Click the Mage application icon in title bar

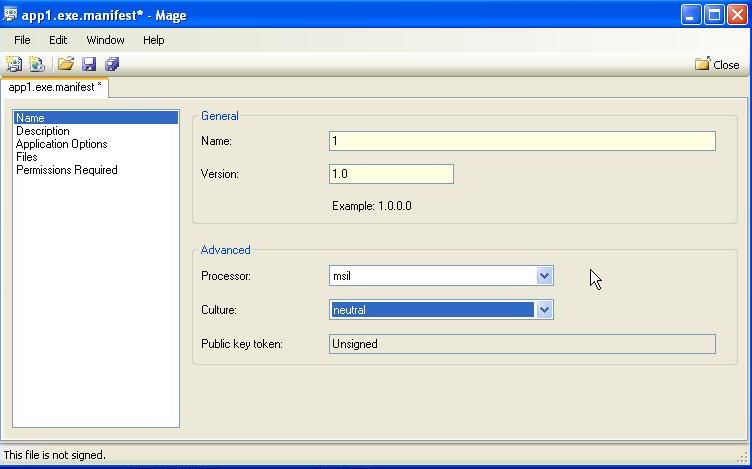(10, 14)
